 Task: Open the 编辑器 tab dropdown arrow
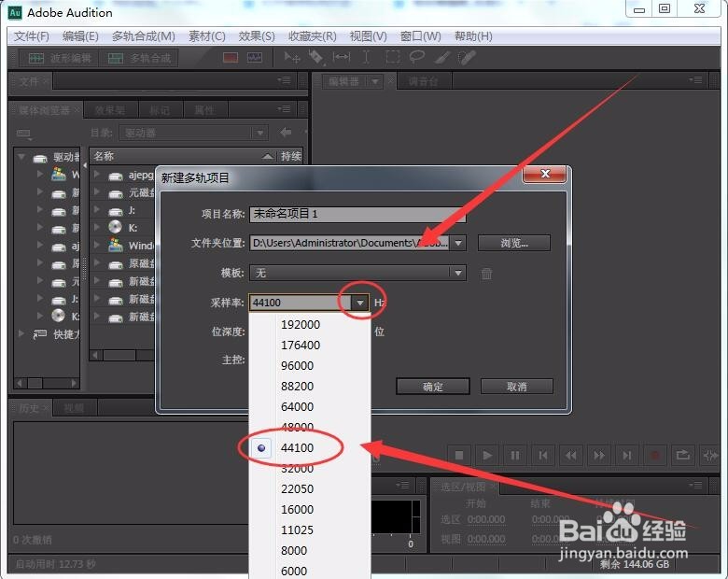pos(374,82)
